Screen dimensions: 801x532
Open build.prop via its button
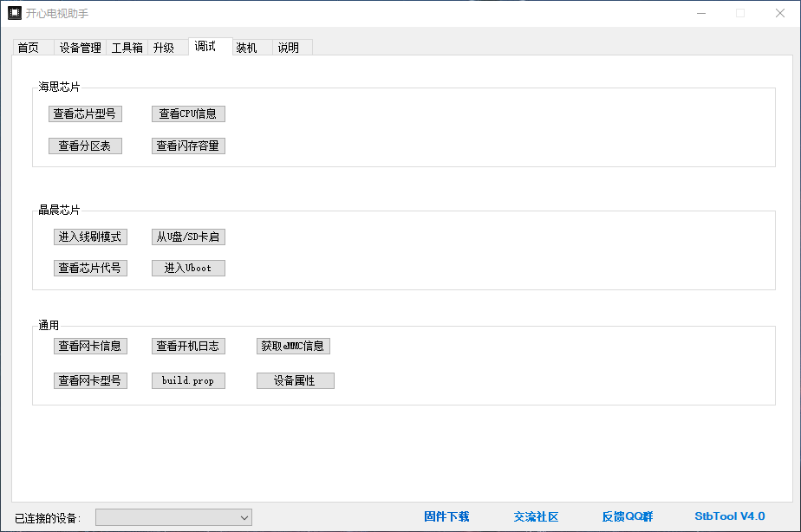188,381
